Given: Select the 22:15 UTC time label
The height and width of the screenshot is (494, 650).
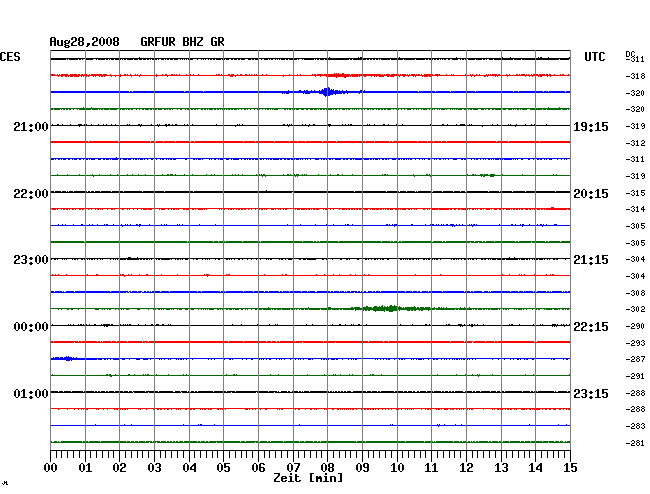Looking at the screenshot, I should tap(591, 327).
